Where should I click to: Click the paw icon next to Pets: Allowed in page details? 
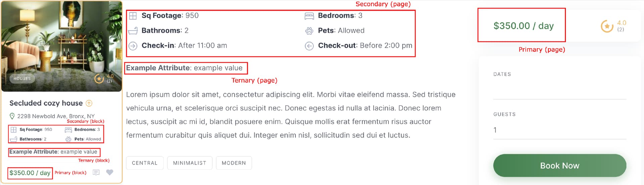pos(309,31)
